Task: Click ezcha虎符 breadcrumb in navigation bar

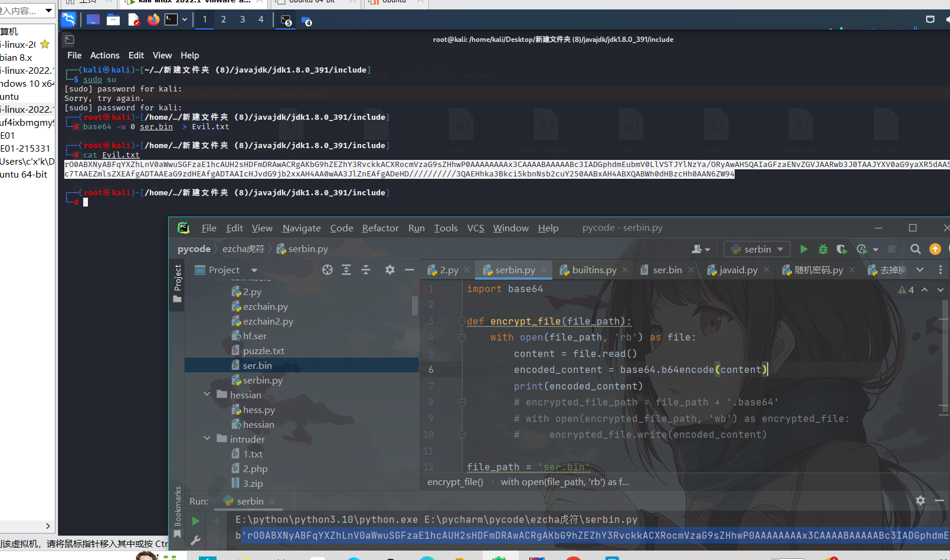Action: coord(243,249)
